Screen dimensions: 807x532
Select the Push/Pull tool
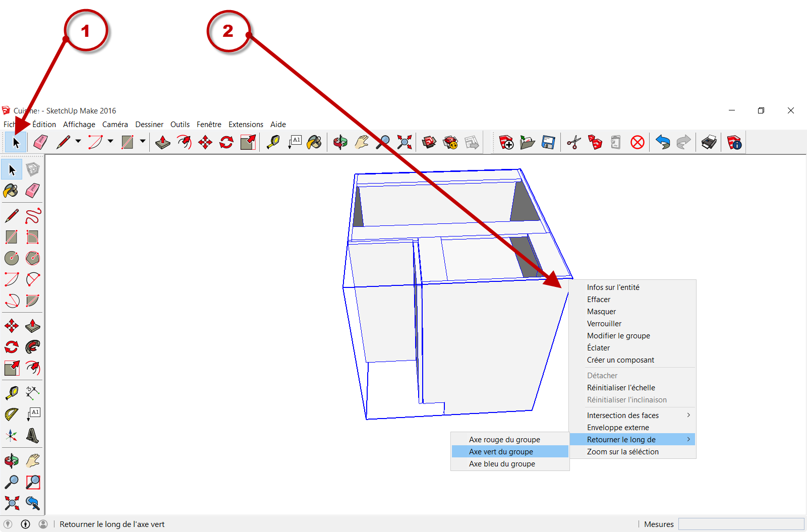pos(162,142)
